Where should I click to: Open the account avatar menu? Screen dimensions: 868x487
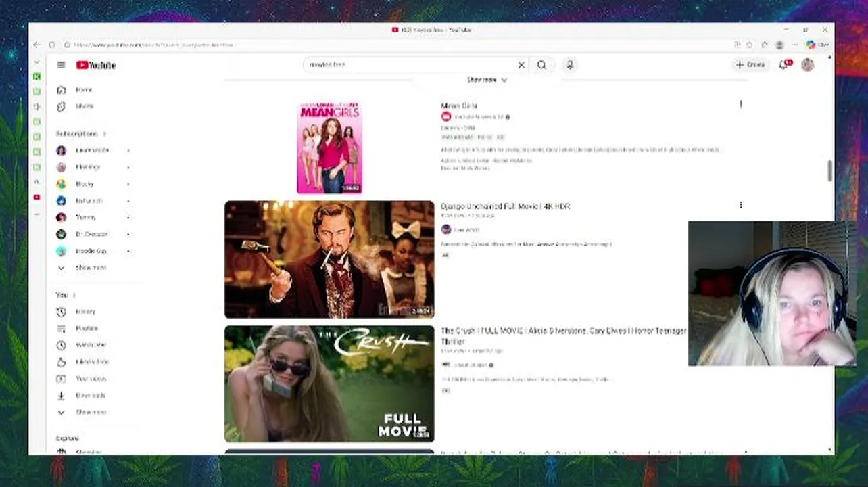tap(807, 65)
